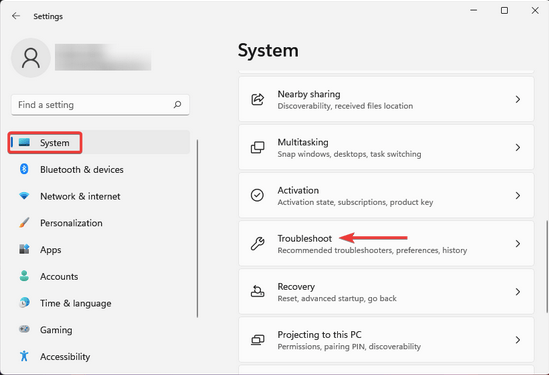Click 'Reset, advanced startup, go back' text
The width and height of the screenshot is (549, 375).
pos(337,298)
